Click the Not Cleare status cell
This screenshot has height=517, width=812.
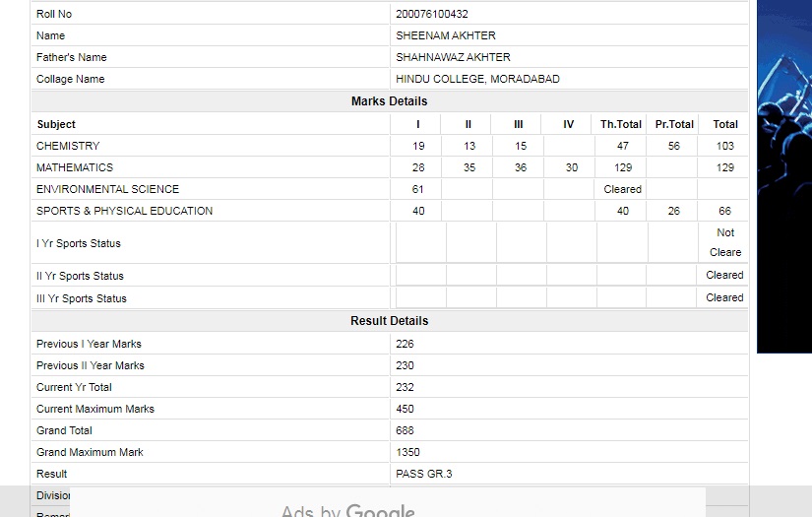point(725,242)
